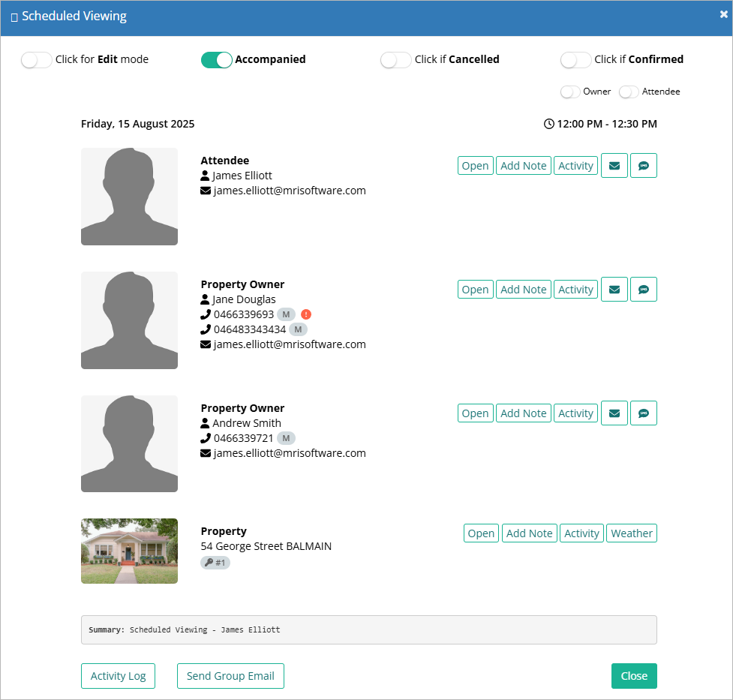The width and height of the screenshot is (733, 700).
Task: Toggle Click if Cancelled switch
Action: coord(395,59)
